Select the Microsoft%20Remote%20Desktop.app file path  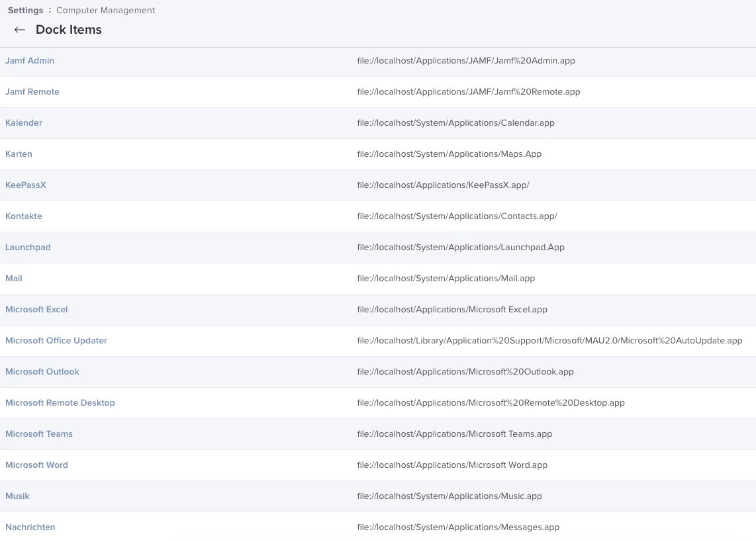pyautogui.click(x=491, y=402)
